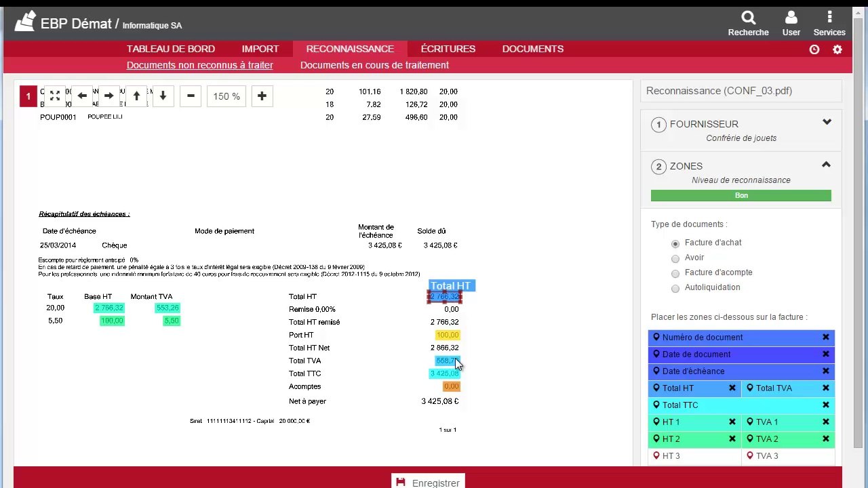Open the settings gear icon
868x488 pixels.
click(x=837, y=49)
